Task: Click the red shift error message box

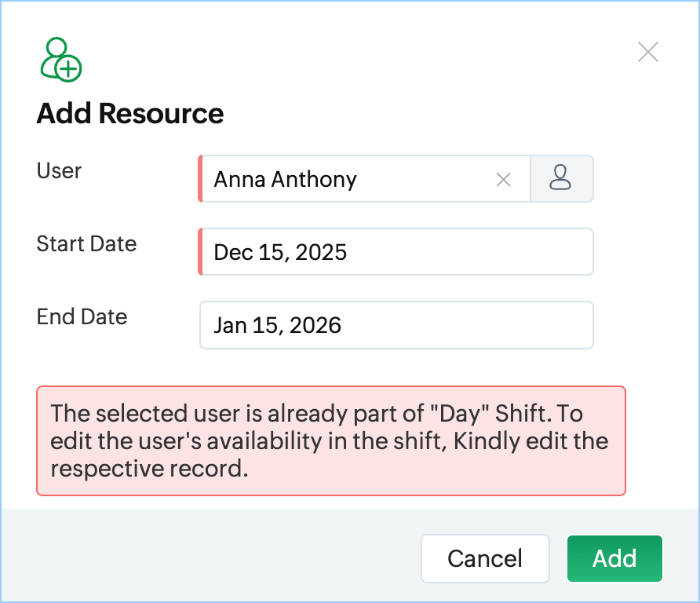Action: tap(330, 440)
